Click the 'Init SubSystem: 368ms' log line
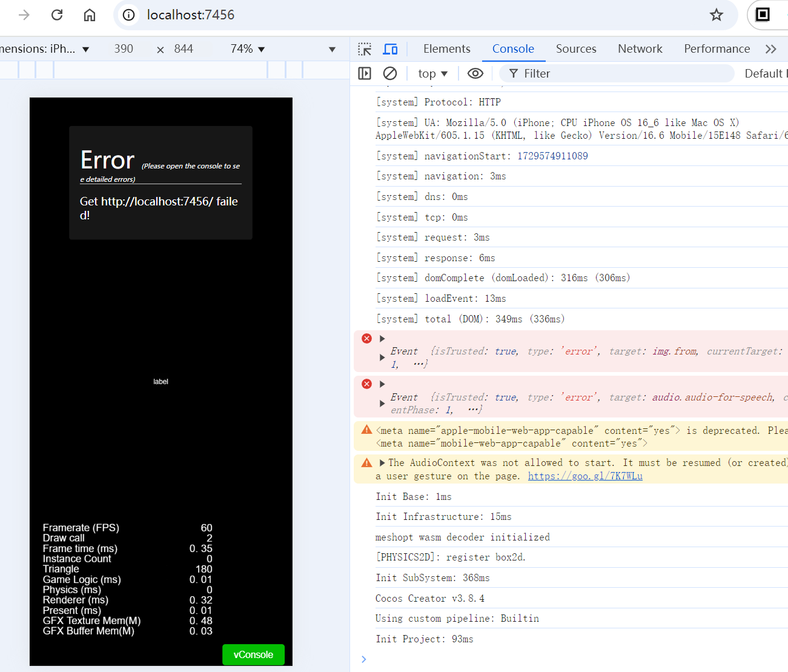This screenshot has width=788, height=672. click(x=432, y=578)
